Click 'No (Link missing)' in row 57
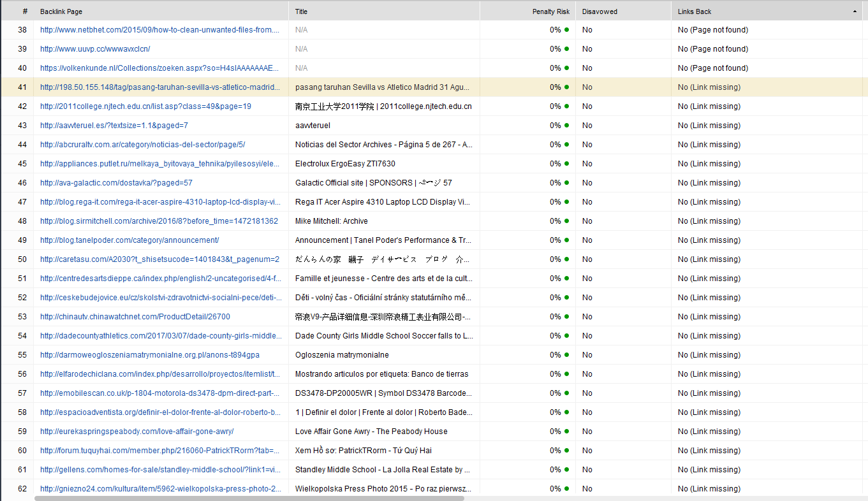Image resolution: width=868 pixels, height=501 pixels. click(709, 393)
